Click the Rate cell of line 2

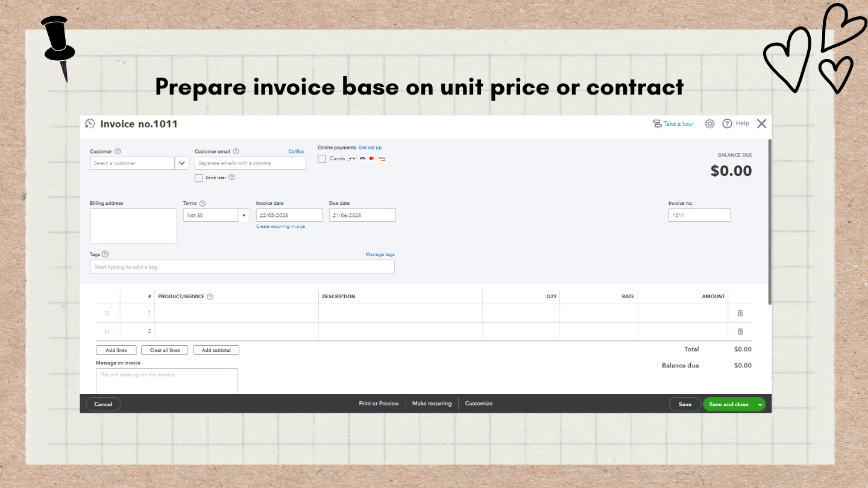click(x=599, y=331)
